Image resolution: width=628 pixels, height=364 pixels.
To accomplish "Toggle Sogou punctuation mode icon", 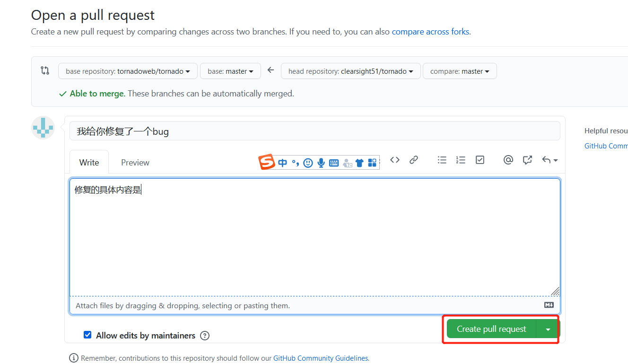I will [296, 163].
